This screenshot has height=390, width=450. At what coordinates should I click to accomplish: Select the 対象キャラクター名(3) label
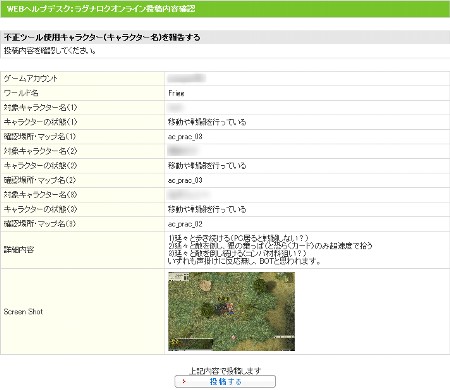coord(40,195)
